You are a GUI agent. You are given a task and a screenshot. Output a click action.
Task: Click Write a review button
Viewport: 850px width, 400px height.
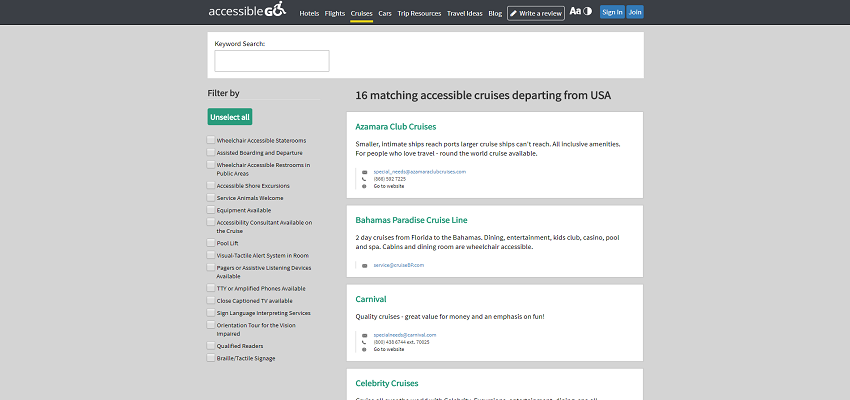[536, 13]
